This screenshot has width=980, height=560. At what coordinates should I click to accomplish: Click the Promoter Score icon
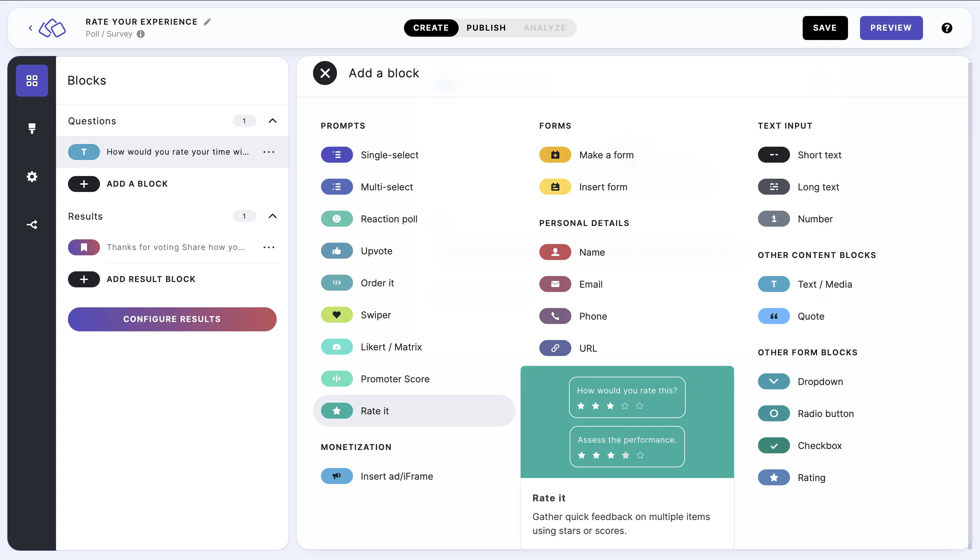[x=337, y=378]
